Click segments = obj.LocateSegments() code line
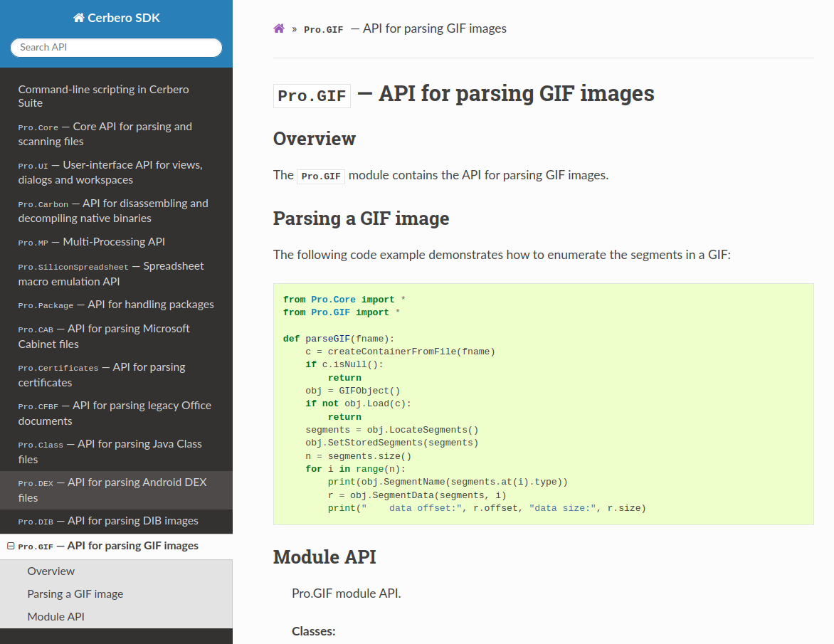834x644 pixels. tap(392, 430)
